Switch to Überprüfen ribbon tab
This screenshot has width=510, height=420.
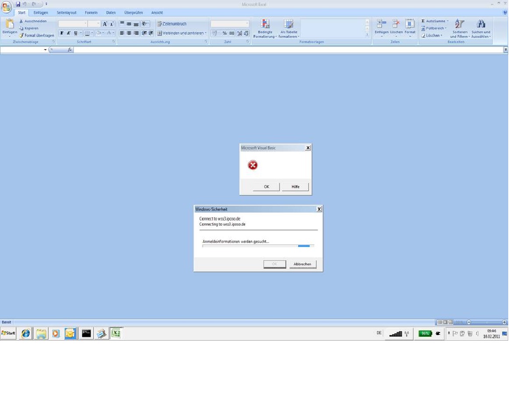133,13
